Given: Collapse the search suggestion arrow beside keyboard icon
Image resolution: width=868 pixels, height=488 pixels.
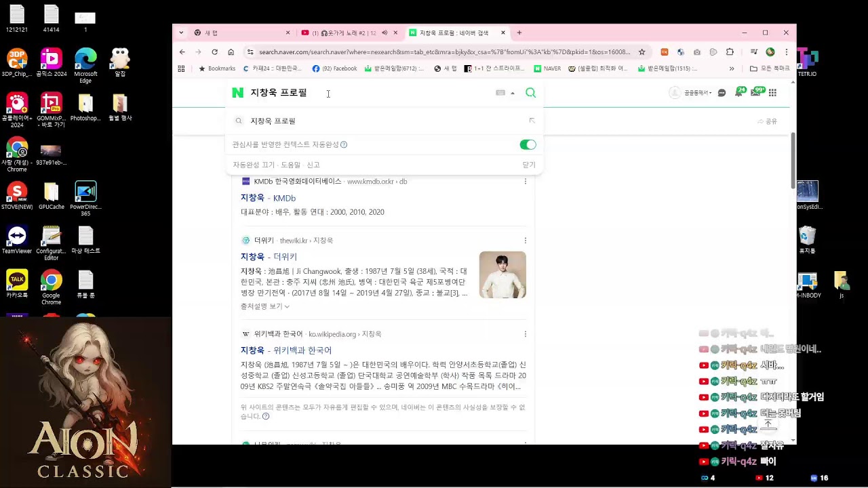Looking at the screenshot, I should [513, 94].
